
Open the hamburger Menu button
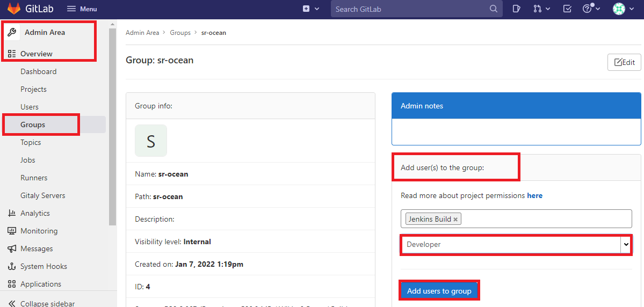82,9
